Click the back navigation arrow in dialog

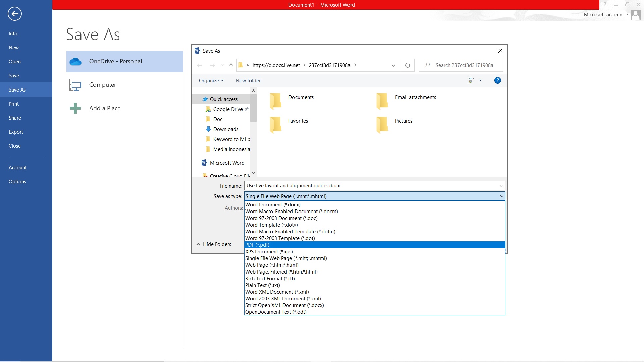click(200, 65)
